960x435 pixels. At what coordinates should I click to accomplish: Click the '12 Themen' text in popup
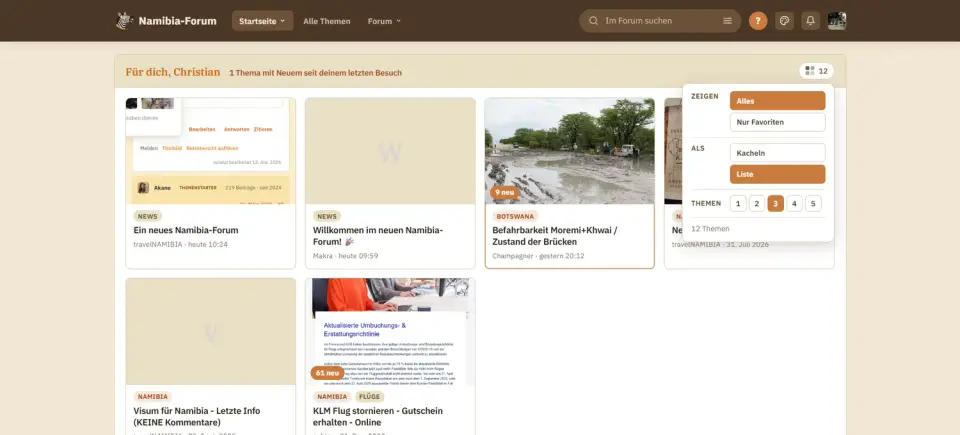pos(710,229)
